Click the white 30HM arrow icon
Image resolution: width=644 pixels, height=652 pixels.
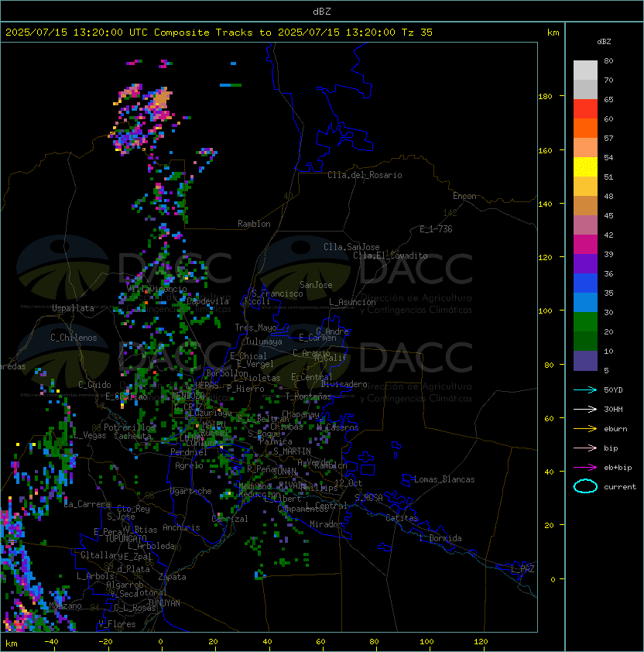click(x=585, y=409)
